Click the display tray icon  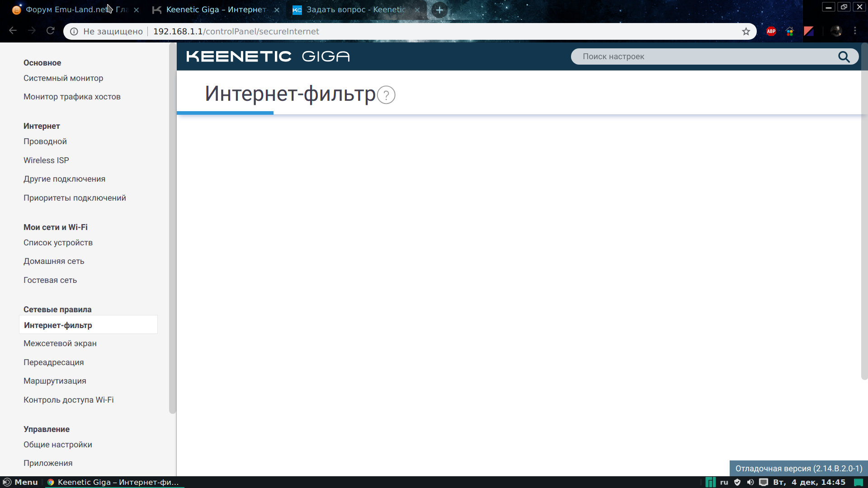click(764, 482)
